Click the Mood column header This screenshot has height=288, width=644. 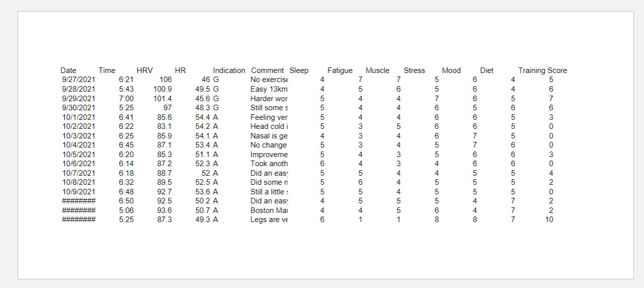tap(451, 70)
